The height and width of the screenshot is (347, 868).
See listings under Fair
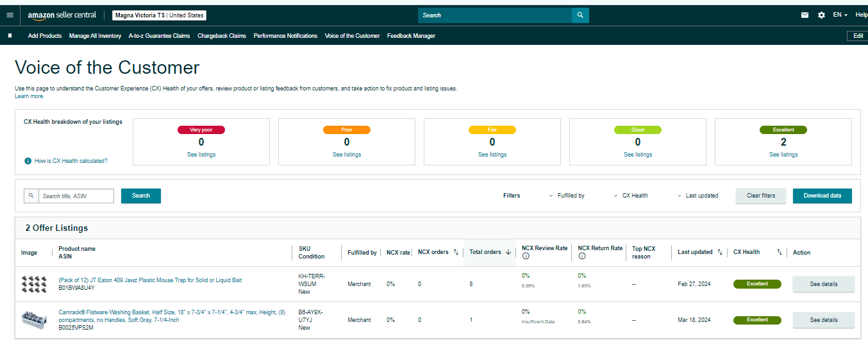point(492,155)
